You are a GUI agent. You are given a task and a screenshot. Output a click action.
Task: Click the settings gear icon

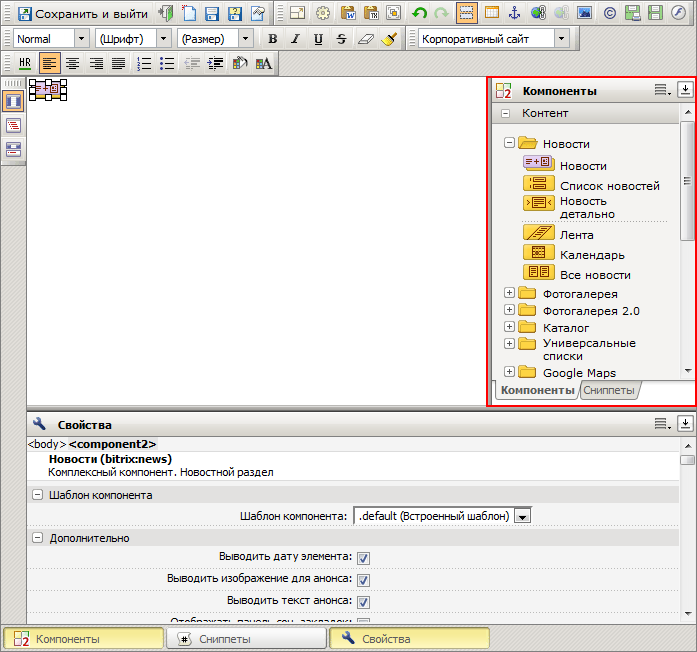pyautogui.click(x=323, y=13)
